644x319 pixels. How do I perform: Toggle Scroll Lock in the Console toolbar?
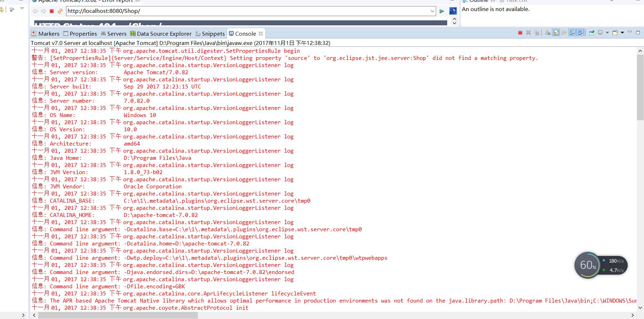pyautogui.click(x=556, y=32)
